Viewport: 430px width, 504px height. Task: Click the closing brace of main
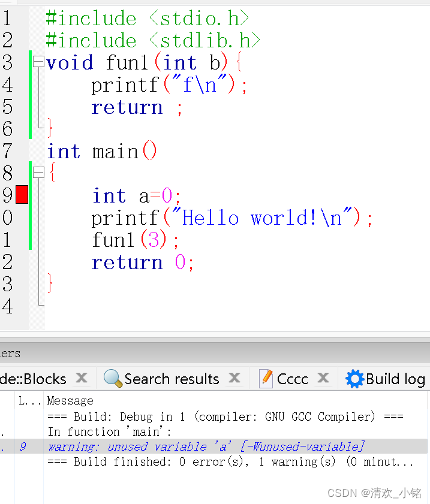click(50, 283)
